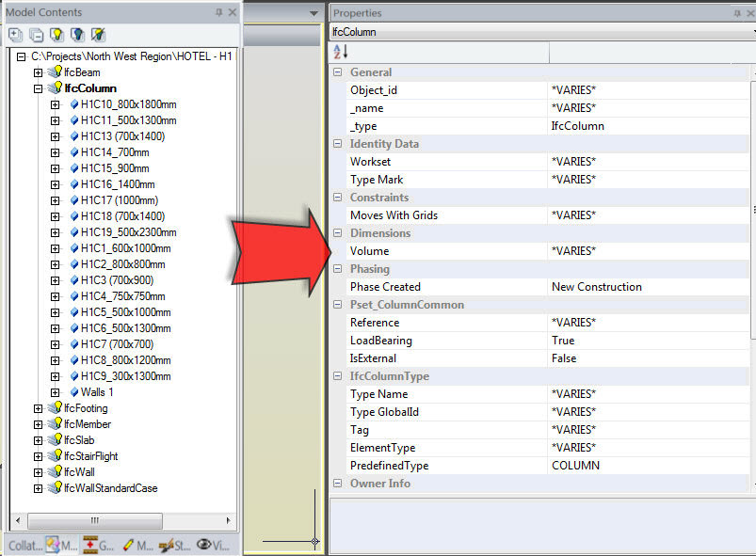Pin the Model Contents panel
The width and height of the screenshot is (756, 556).
pos(219,12)
